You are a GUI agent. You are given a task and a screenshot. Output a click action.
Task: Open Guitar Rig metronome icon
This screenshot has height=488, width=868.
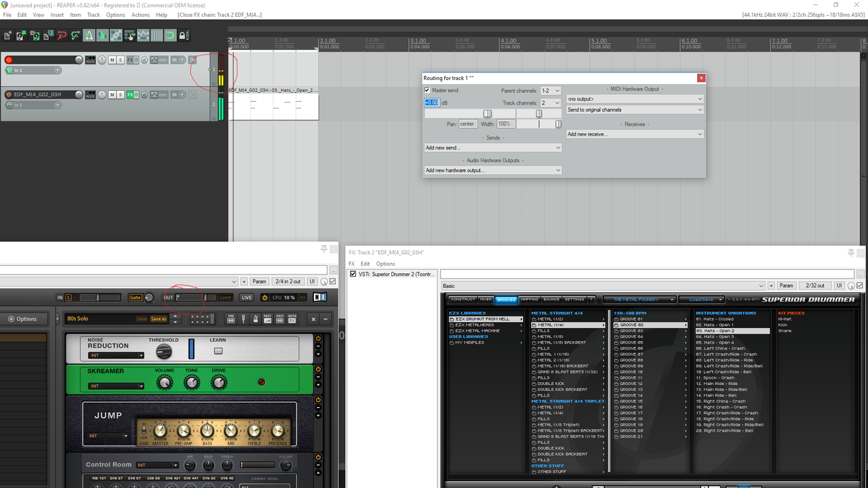point(256,319)
